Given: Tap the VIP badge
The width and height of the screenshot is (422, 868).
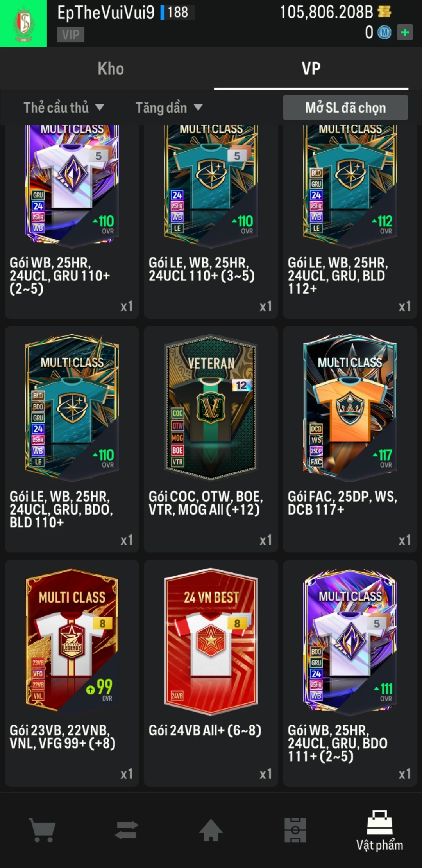Looking at the screenshot, I should click(71, 35).
